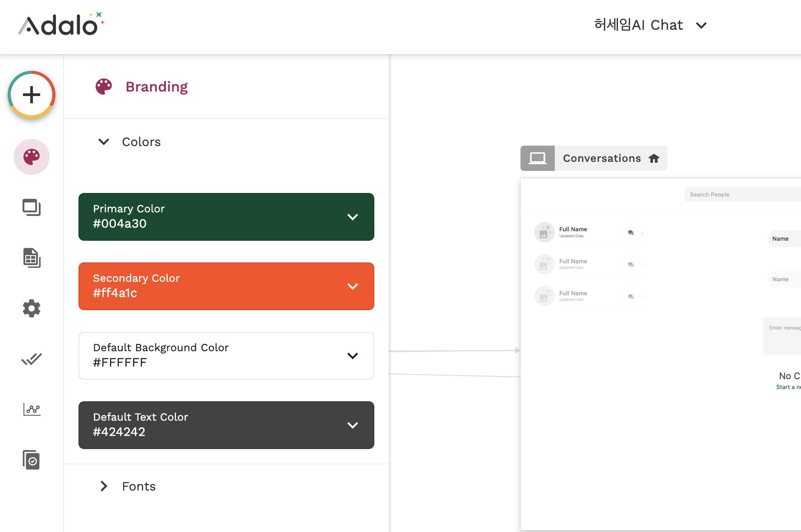Image resolution: width=801 pixels, height=532 pixels.
Task: Open the Default Background Color dropdown arrow
Action: click(353, 356)
